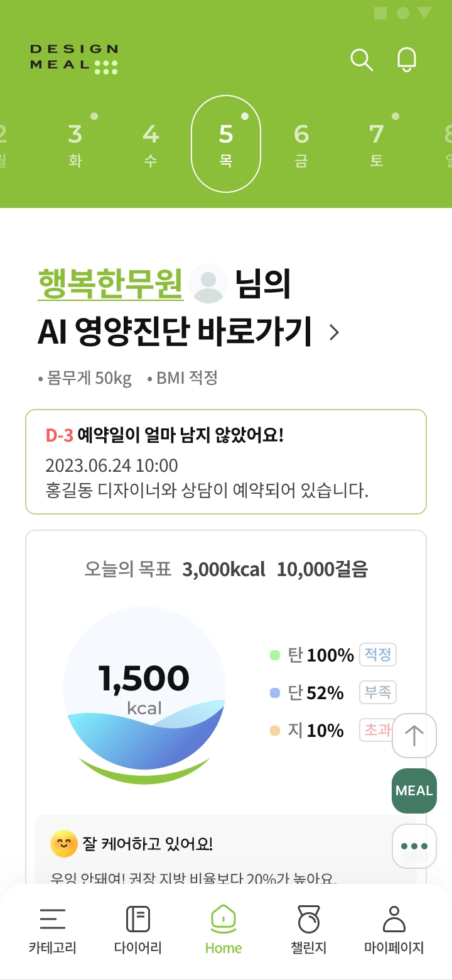Go to the 챌린지 medal tab
This screenshot has height=980, width=452.
click(308, 928)
